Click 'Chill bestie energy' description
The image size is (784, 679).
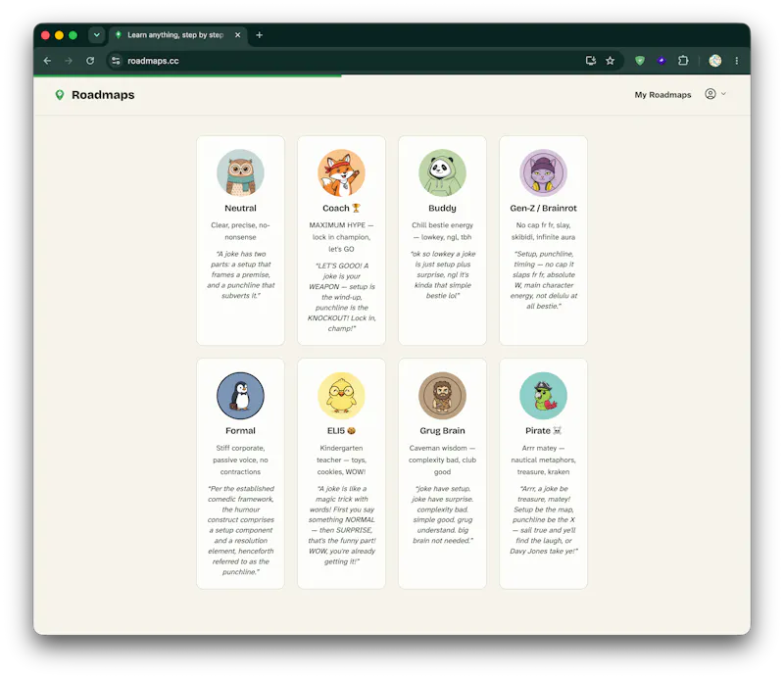443,231
